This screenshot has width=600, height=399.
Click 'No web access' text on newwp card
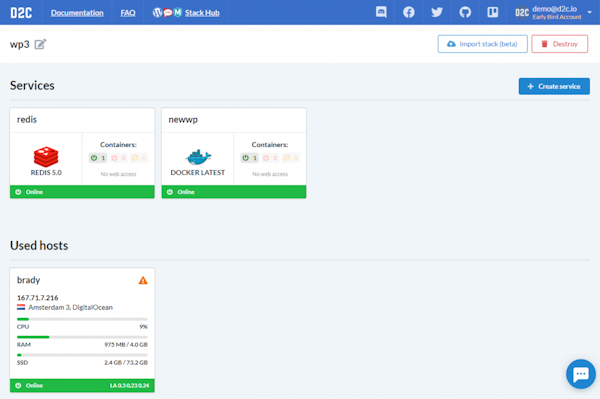[x=270, y=174]
